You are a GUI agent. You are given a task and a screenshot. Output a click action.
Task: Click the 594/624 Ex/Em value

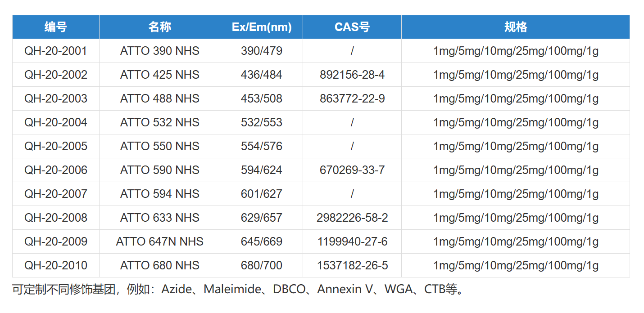click(x=262, y=170)
